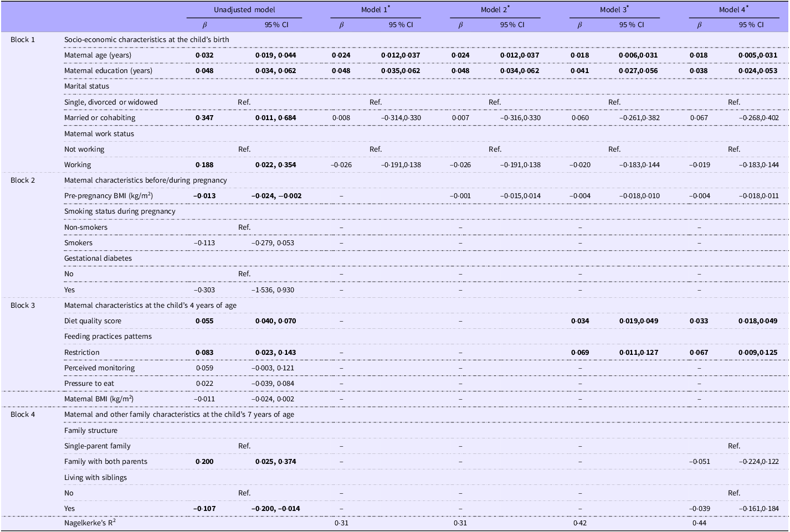
Task: Click the Nagelkerke's R² row label
Action: click(x=90, y=522)
